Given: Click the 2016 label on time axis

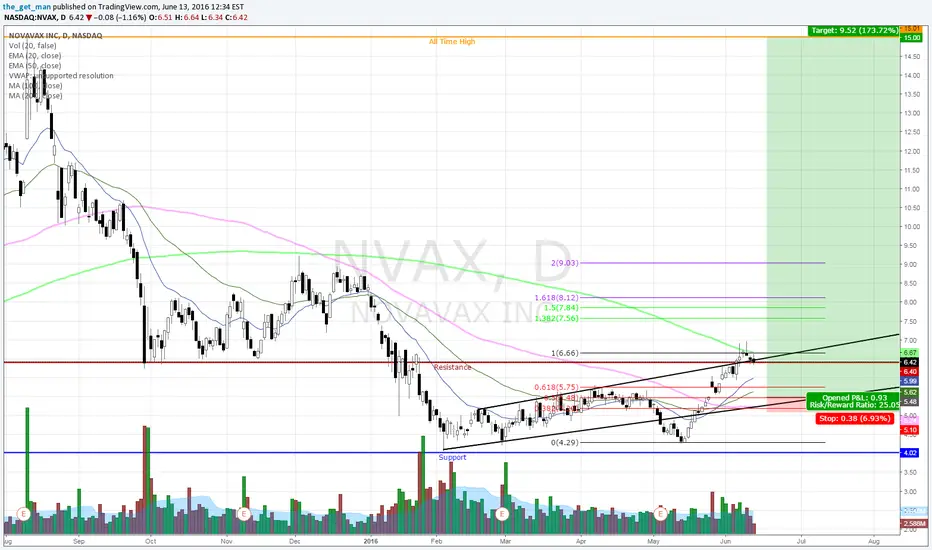Looking at the screenshot, I should [371, 542].
